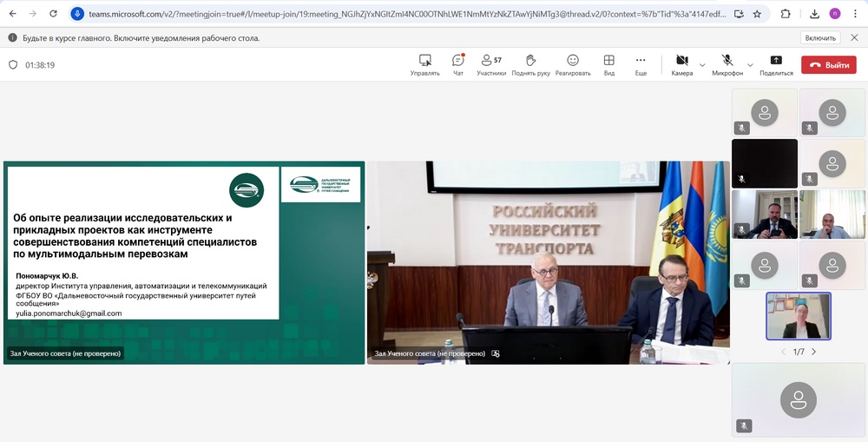Screen dimensions: 868x442
Task: Click the info icon in notification banner
Action: 12,37
